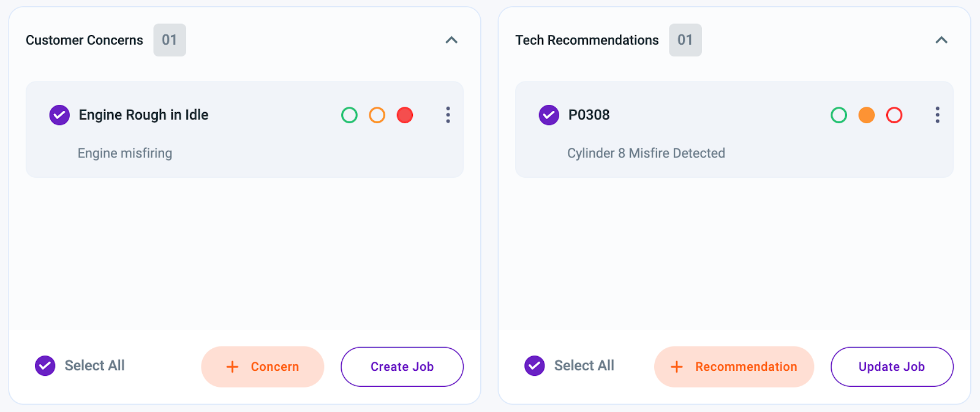
Task: Click the Customer Concerns count badge
Action: click(x=170, y=40)
